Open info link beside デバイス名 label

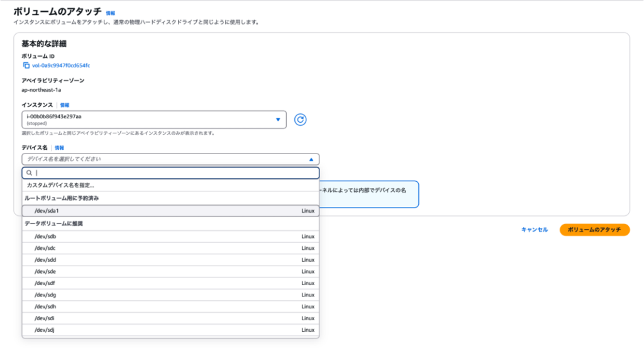click(59, 148)
